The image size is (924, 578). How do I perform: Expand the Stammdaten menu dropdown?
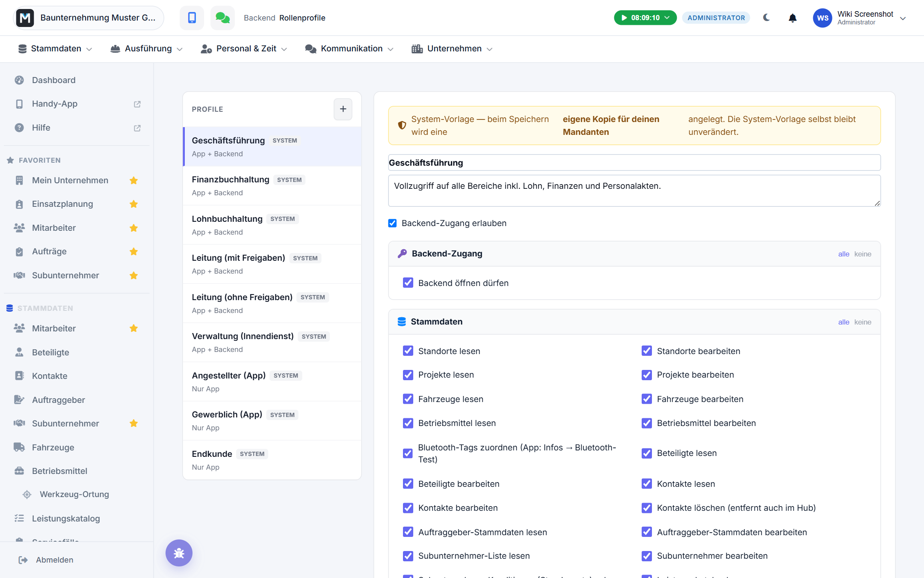click(55, 49)
